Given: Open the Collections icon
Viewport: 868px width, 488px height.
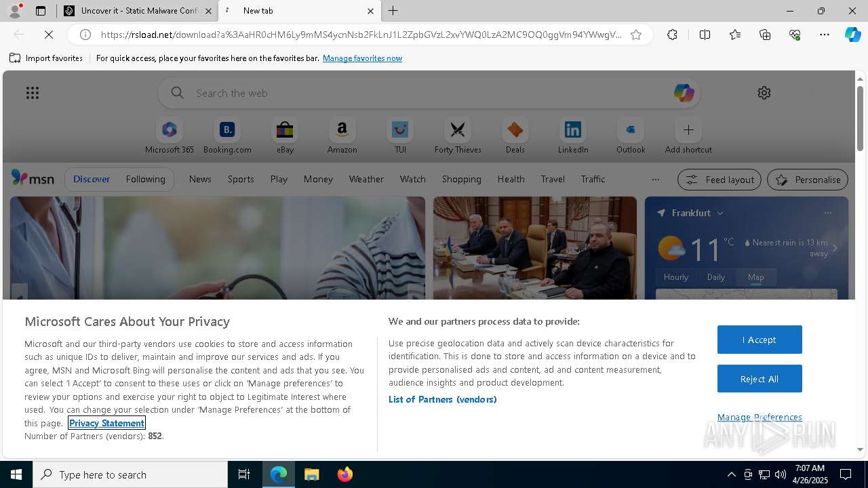Looking at the screenshot, I should (765, 35).
